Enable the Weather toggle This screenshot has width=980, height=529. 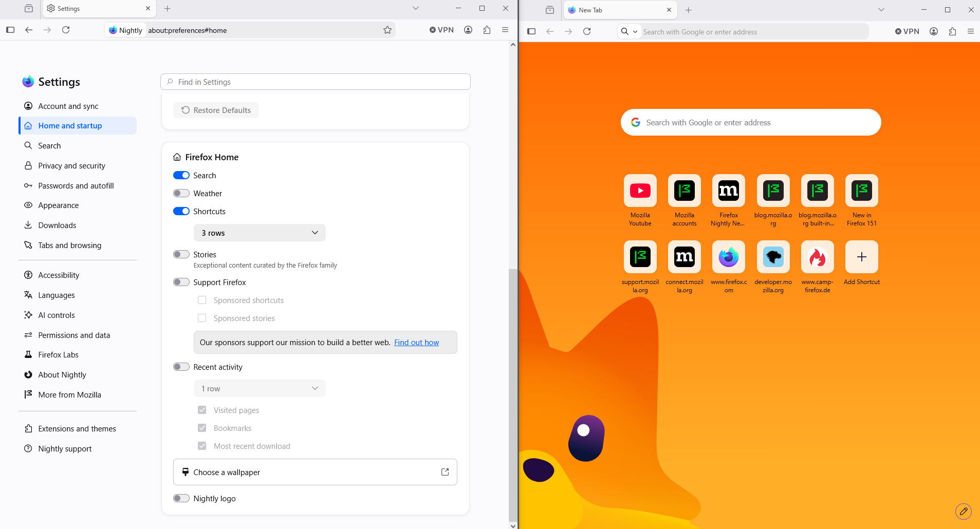pos(181,194)
